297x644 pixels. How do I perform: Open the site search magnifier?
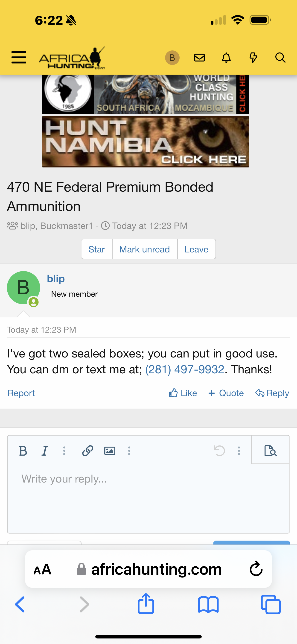coord(280,58)
